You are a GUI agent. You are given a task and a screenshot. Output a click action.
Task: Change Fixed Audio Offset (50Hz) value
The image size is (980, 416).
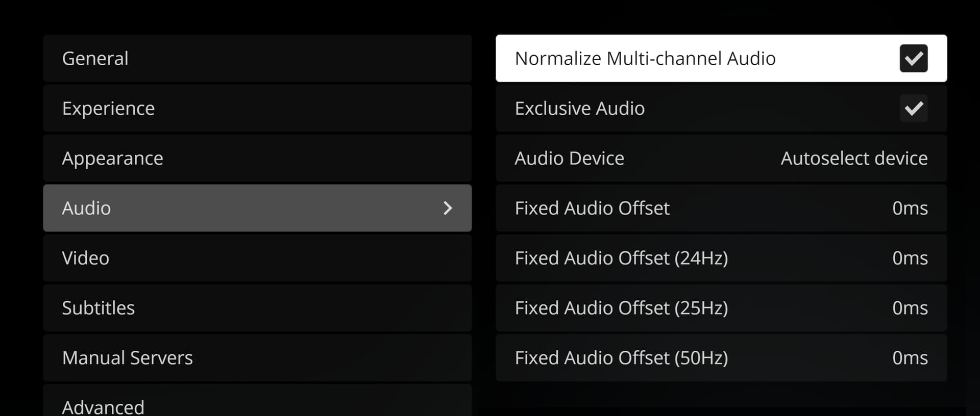[x=910, y=358]
